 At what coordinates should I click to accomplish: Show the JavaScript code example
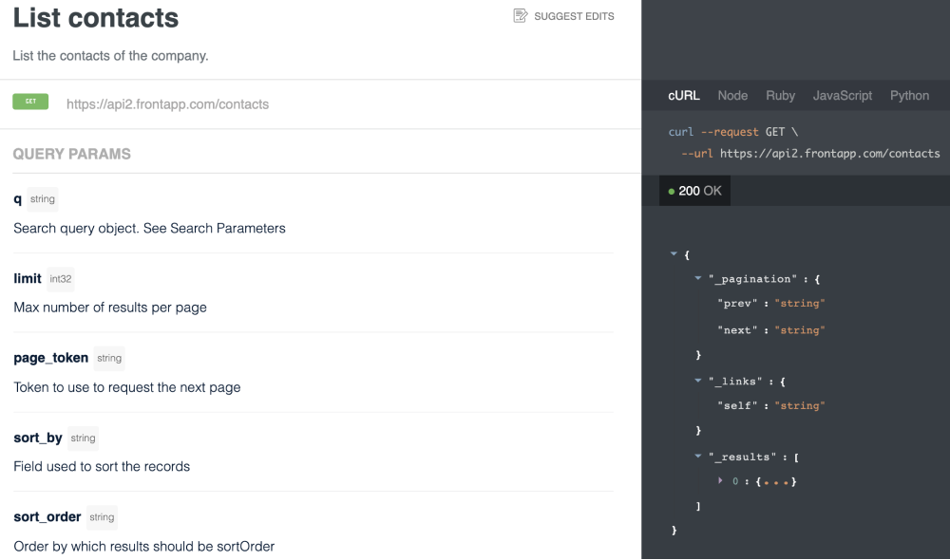[843, 96]
